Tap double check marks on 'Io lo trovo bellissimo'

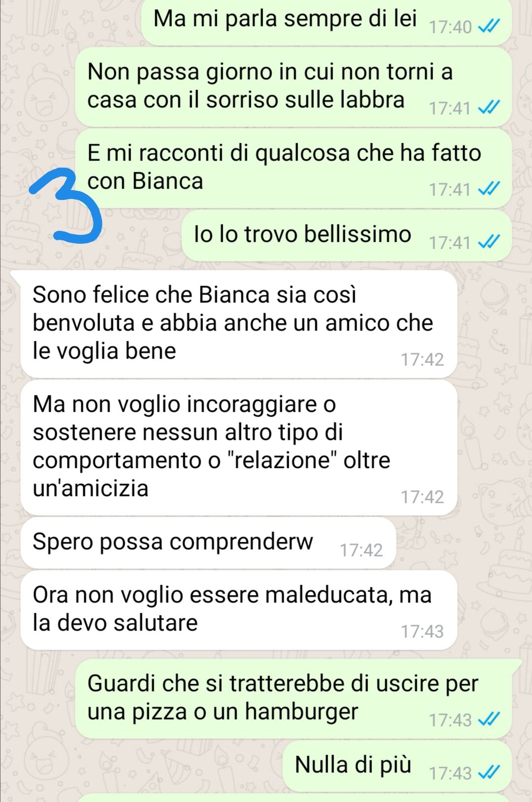(490, 242)
